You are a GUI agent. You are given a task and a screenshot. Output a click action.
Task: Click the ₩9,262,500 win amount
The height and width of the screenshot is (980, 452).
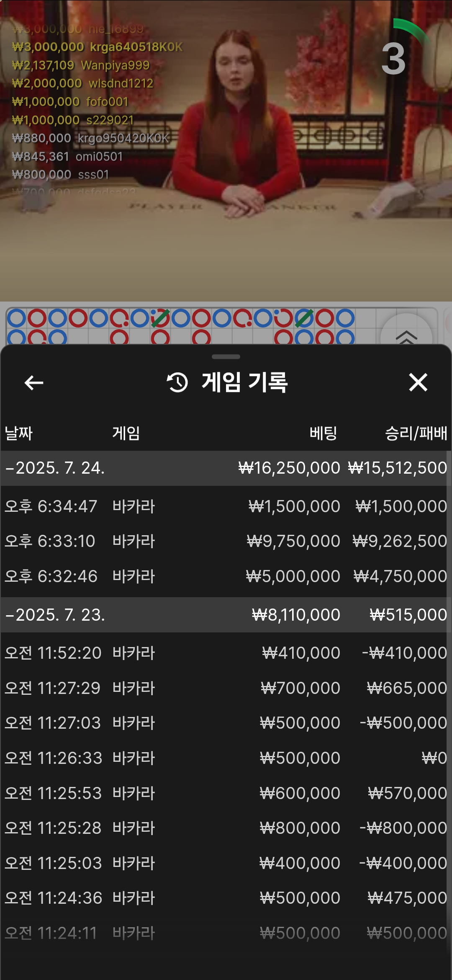click(400, 541)
